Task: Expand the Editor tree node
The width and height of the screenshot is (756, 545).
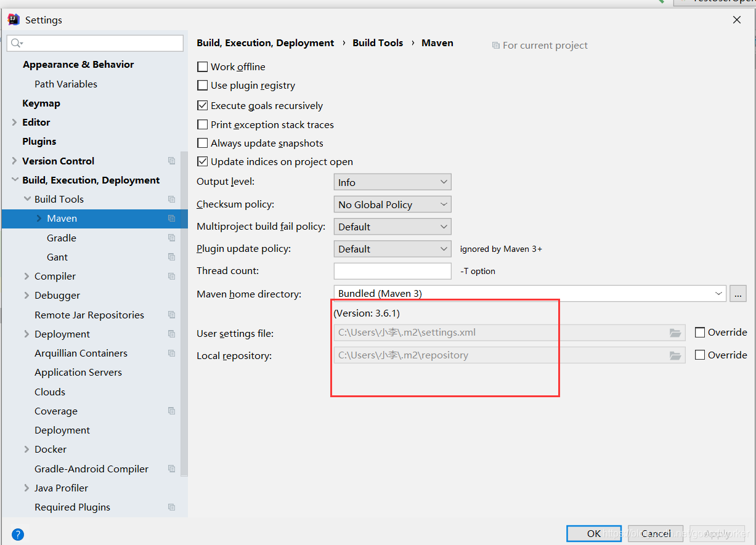Action: point(14,122)
